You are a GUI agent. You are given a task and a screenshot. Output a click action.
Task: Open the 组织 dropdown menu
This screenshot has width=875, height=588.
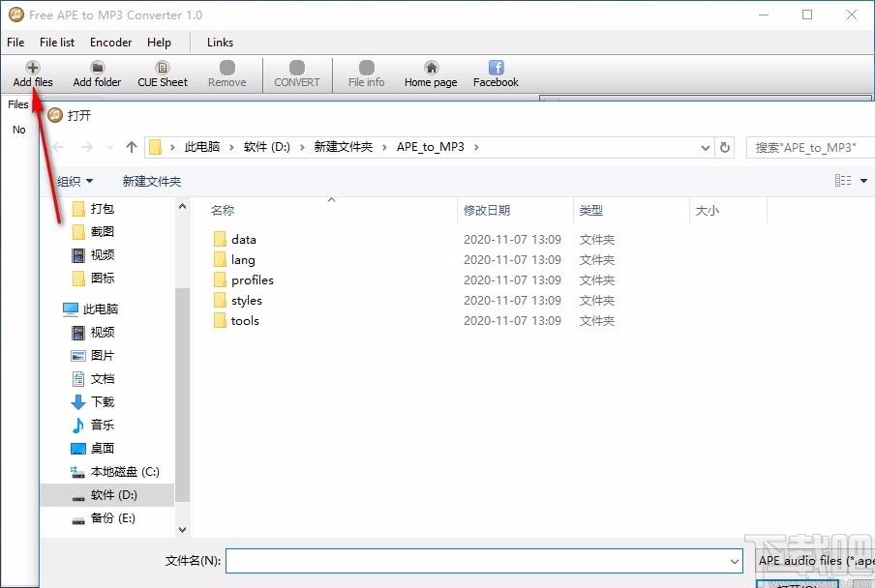click(75, 181)
